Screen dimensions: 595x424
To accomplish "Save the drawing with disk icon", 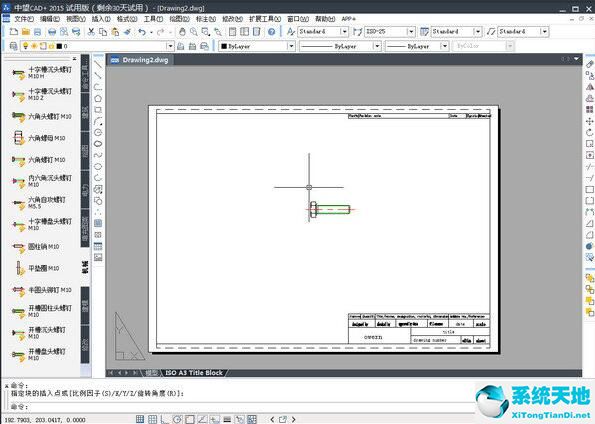I will [38, 32].
